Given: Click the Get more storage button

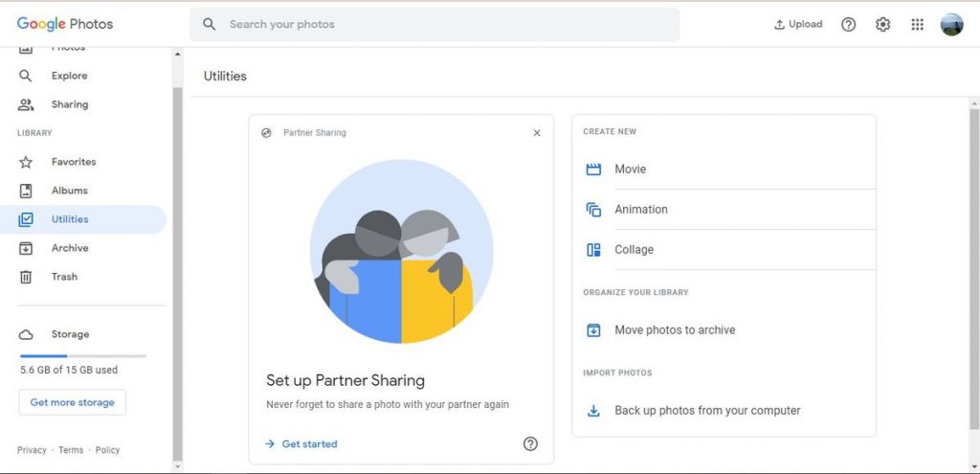Looking at the screenshot, I should (x=72, y=402).
